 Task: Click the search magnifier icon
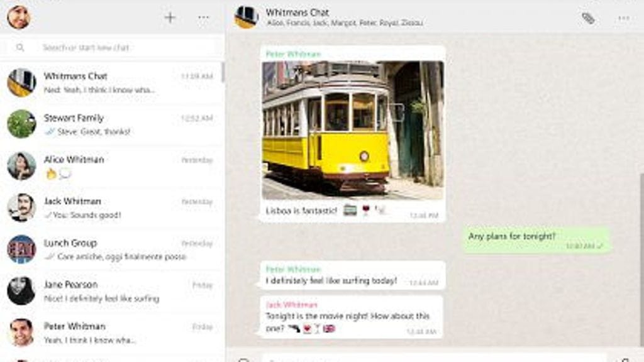tap(20, 48)
